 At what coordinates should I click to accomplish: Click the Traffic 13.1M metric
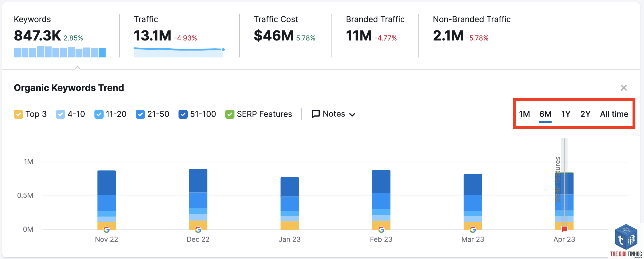coord(152,36)
